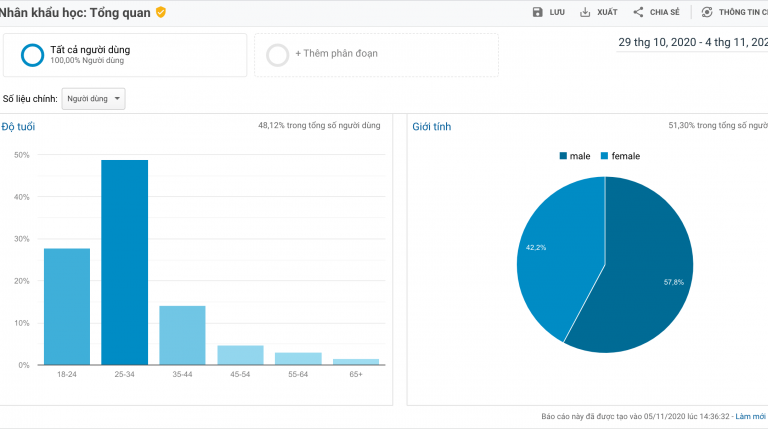Select the blue circle for Tất cả người dùng
Viewport: 768px width, 429px height.
(32, 55)
